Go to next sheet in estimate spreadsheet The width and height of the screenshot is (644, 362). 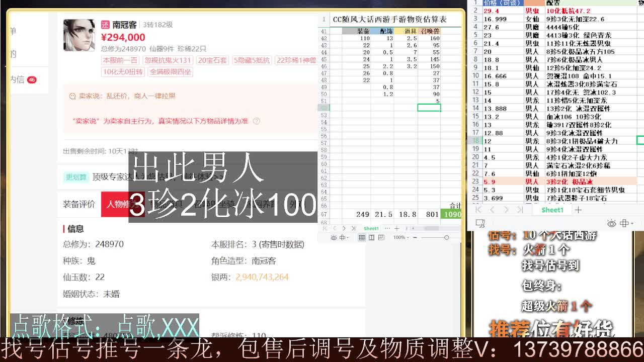point(344,228)
